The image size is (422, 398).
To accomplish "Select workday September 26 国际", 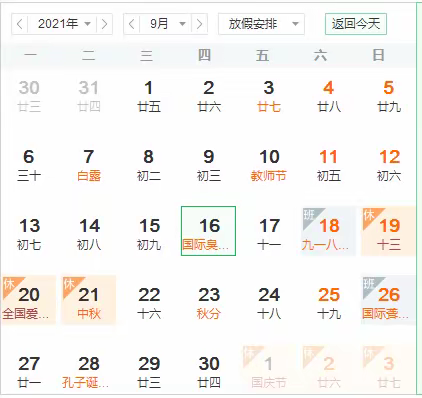I will tap(388, 300).
